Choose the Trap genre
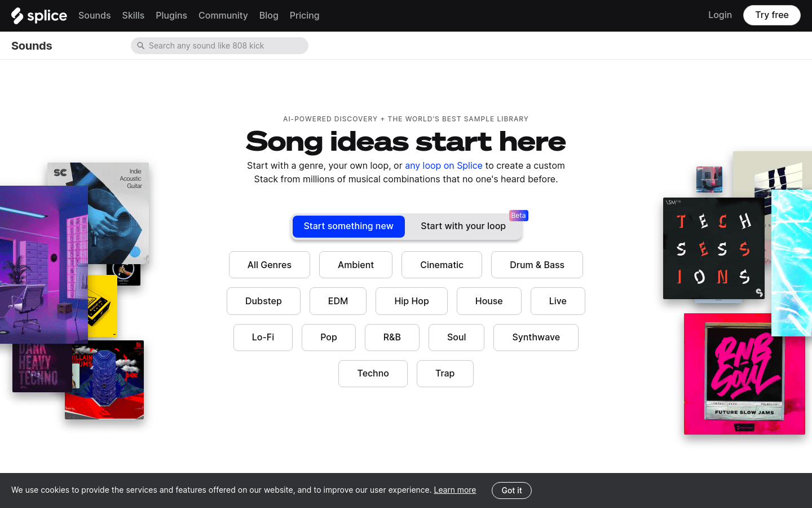This screenshot has height=508, width=812. [x=445, y=374]
